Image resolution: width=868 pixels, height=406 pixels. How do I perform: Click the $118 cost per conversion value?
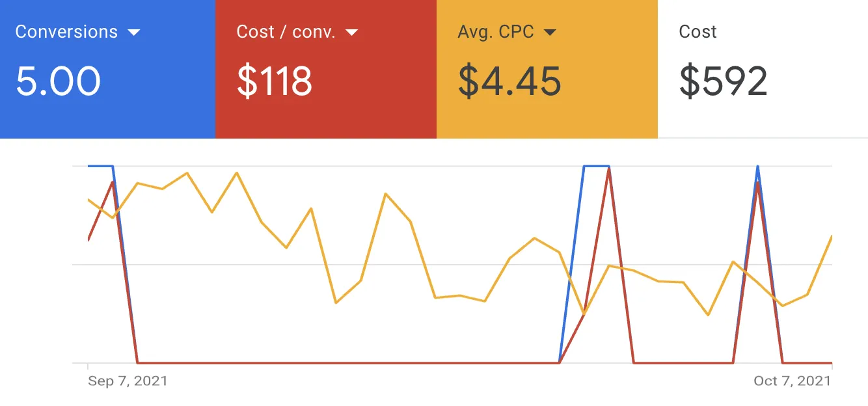(274, 81)
